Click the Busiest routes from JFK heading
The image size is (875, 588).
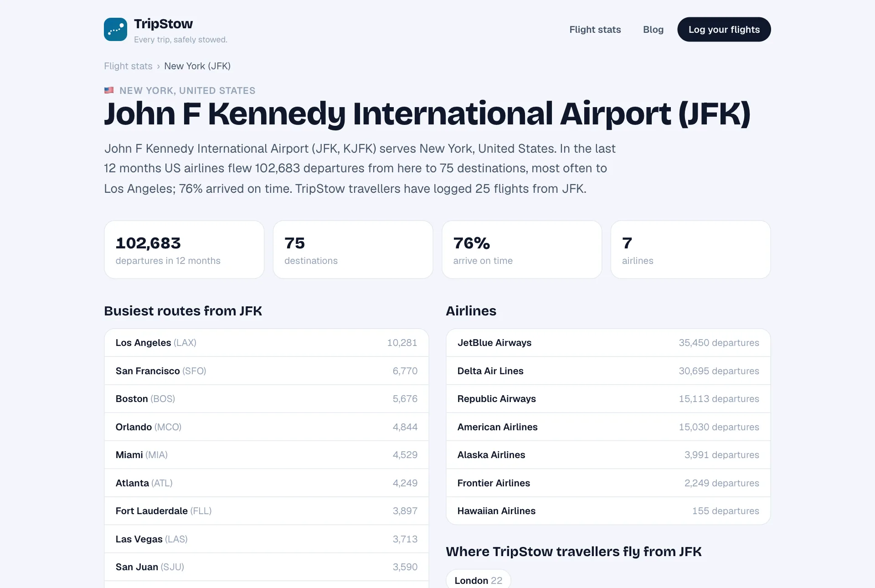pyautogui.click(x=183, y=311)
